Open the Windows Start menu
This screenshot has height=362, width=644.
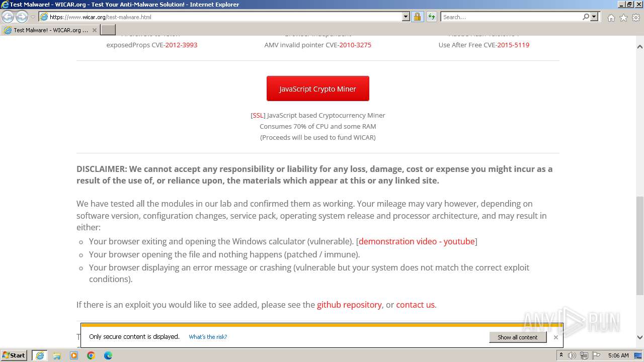(14, 355)
